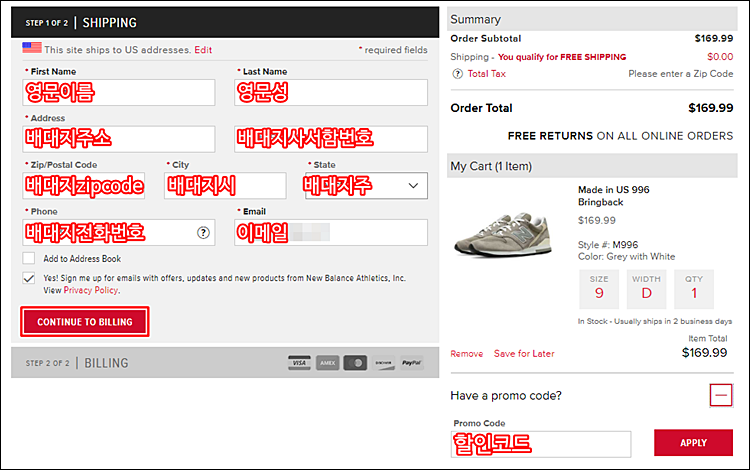
Task: Click the Color: Grey with White text
Action: (627, 257)
